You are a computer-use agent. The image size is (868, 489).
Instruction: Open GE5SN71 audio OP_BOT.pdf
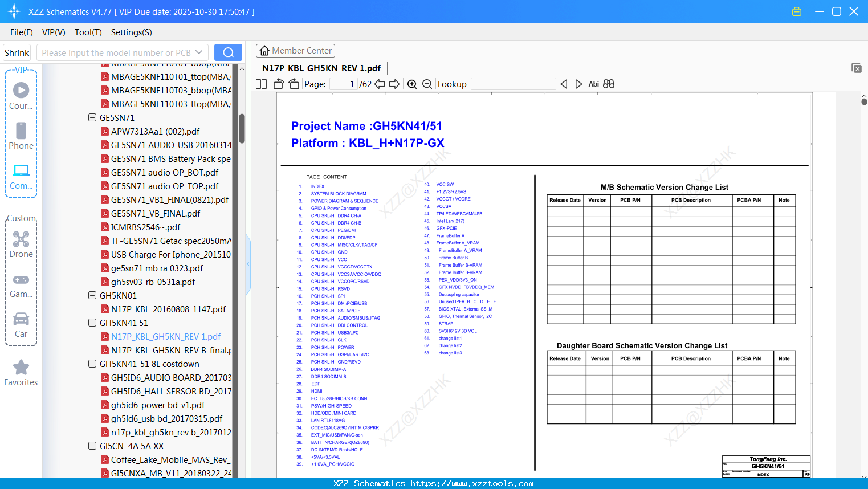[x=165, y=172]
